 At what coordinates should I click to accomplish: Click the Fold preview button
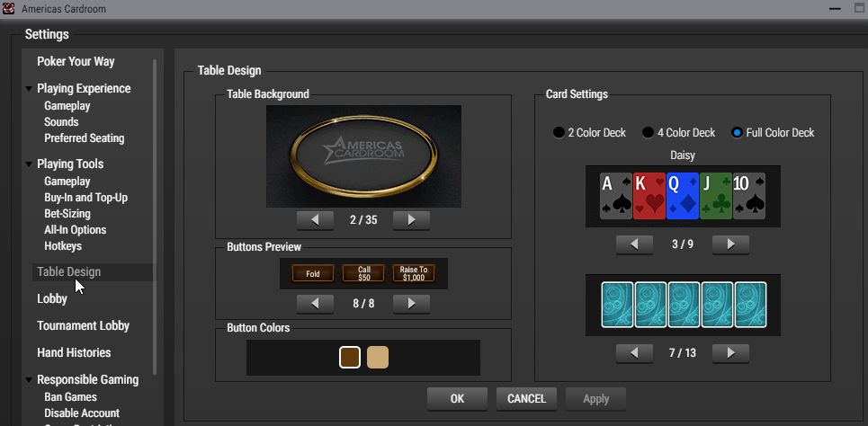point(313,273)
